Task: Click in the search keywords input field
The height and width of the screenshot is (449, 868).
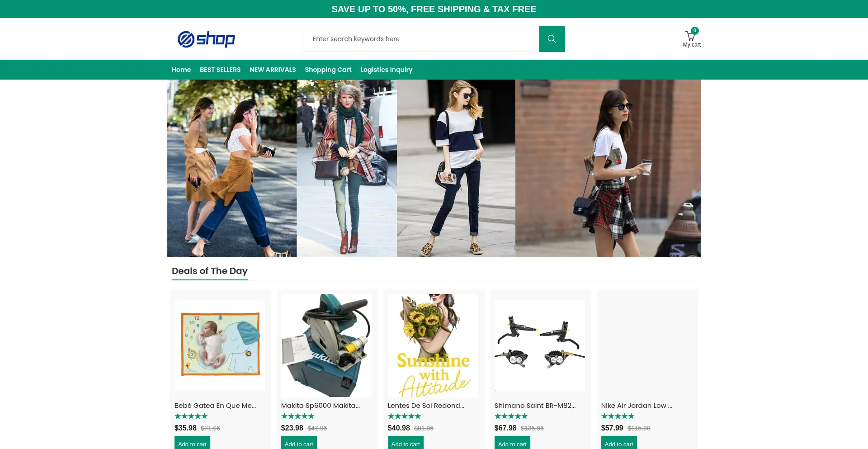Action: [420, 39]
